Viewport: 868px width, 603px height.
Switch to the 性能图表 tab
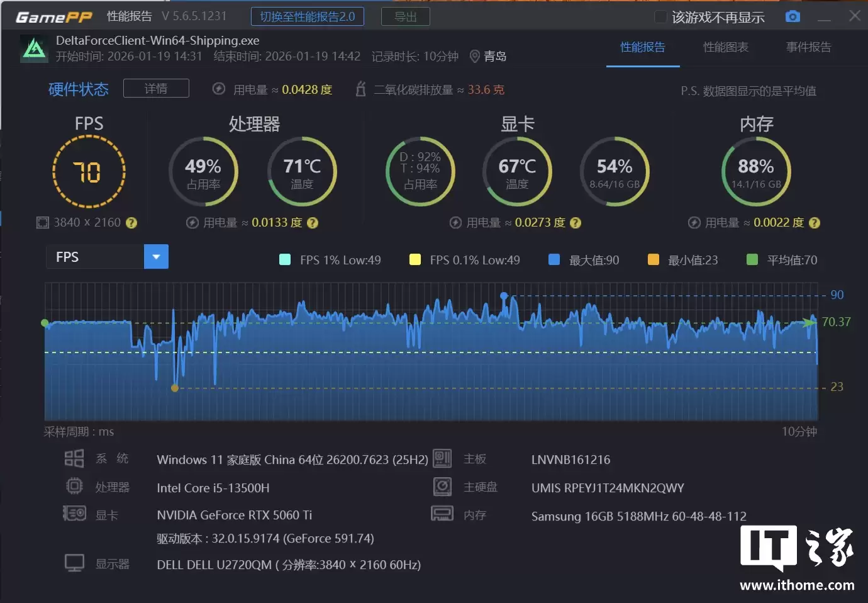[725, 47]
